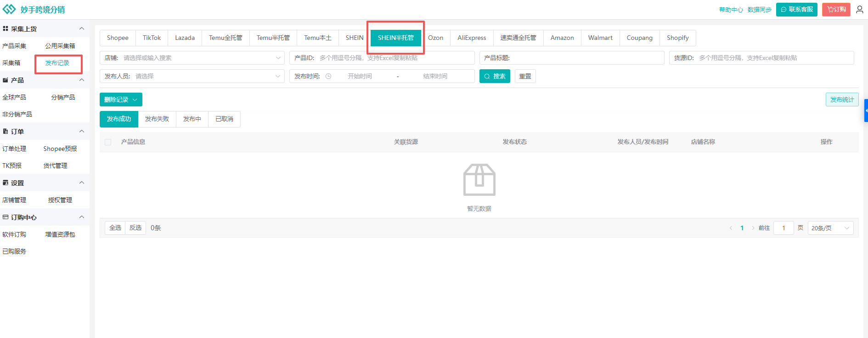Collapse the 设置 sidebar section
This screenshot has height=338, width=868.
click(x=82, y=183)
